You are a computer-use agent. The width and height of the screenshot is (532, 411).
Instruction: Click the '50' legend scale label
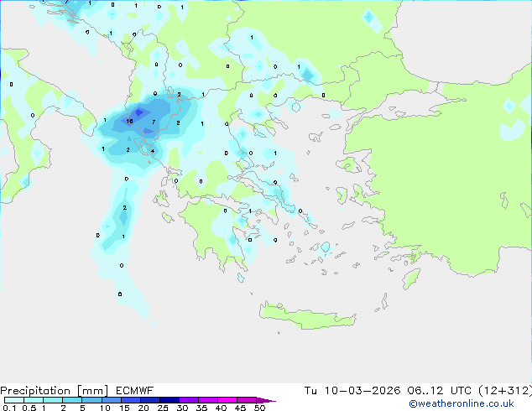pyautogui.click(x=259, y=408)
